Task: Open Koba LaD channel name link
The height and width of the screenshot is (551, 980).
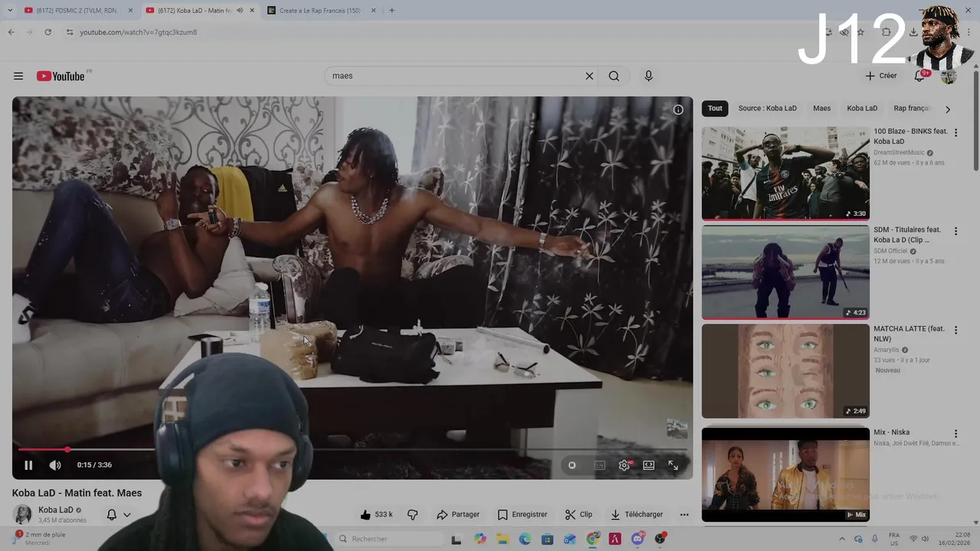Action: tap(56, 510)
